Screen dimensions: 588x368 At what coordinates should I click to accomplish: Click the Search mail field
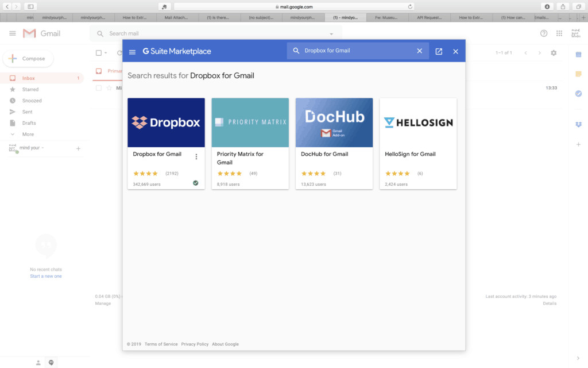click(x=216, y=33)
